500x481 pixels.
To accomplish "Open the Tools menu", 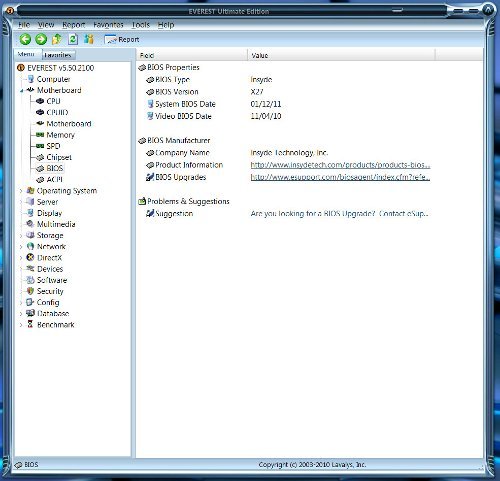I will click(x=140, y=25).
